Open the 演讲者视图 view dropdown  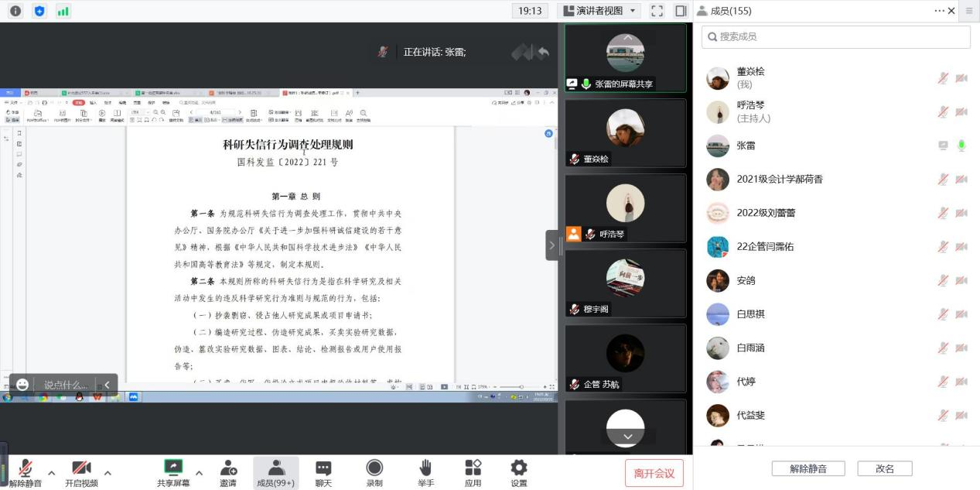point(599,11)
